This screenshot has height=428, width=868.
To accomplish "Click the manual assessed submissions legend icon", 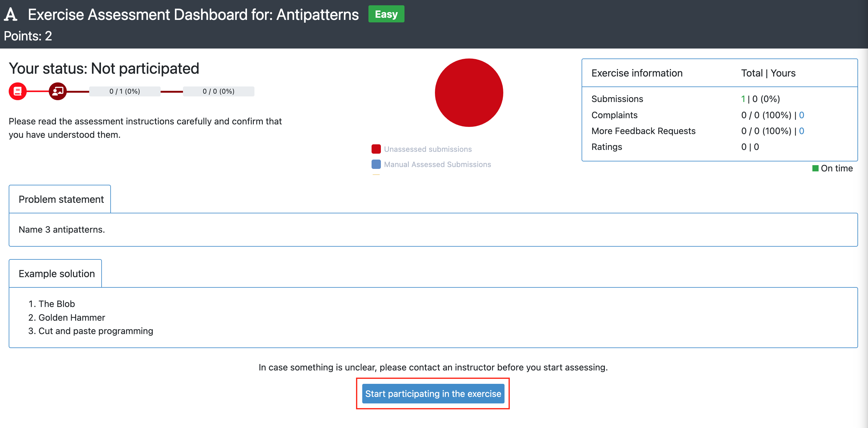I will click(375, 164).
